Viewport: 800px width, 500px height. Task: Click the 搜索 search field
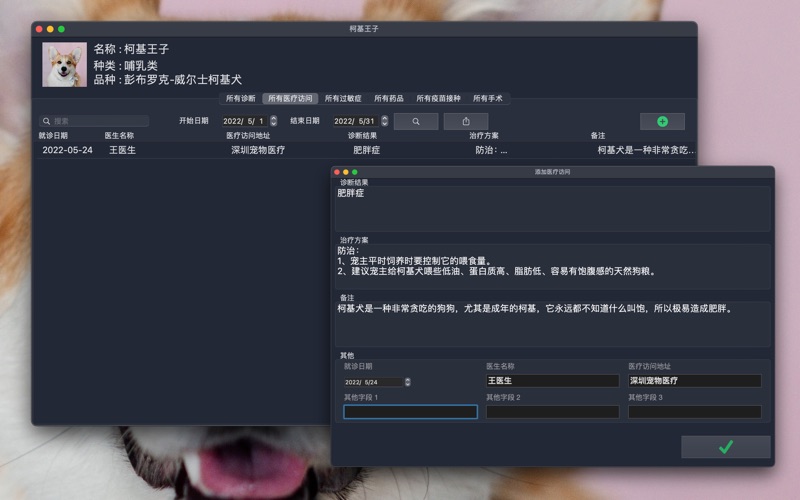point(94,121)
